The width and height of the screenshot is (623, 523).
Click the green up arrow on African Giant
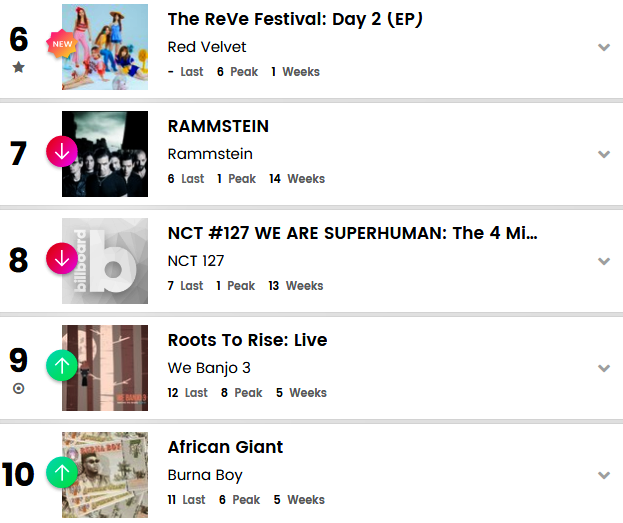tap(62, 472)
